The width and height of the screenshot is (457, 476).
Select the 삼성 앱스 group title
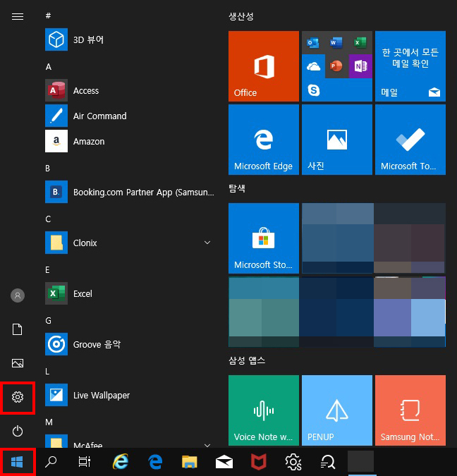247,360
